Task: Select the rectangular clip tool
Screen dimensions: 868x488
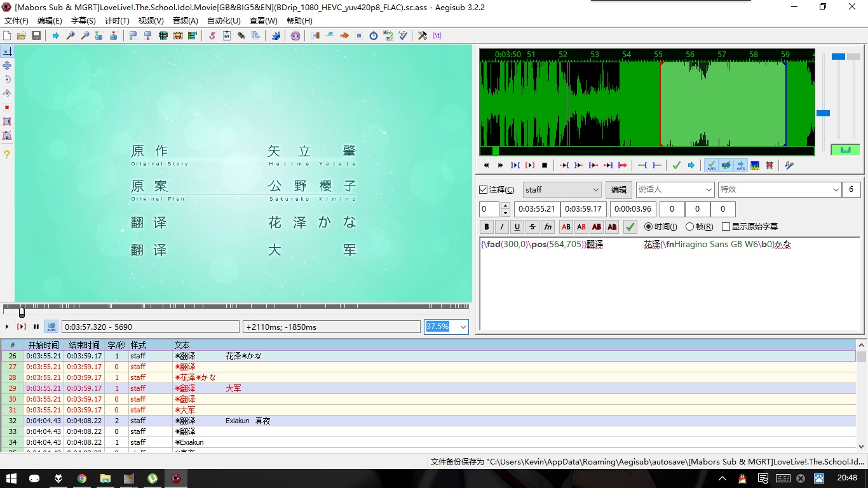Action: (x=7, y=121)
